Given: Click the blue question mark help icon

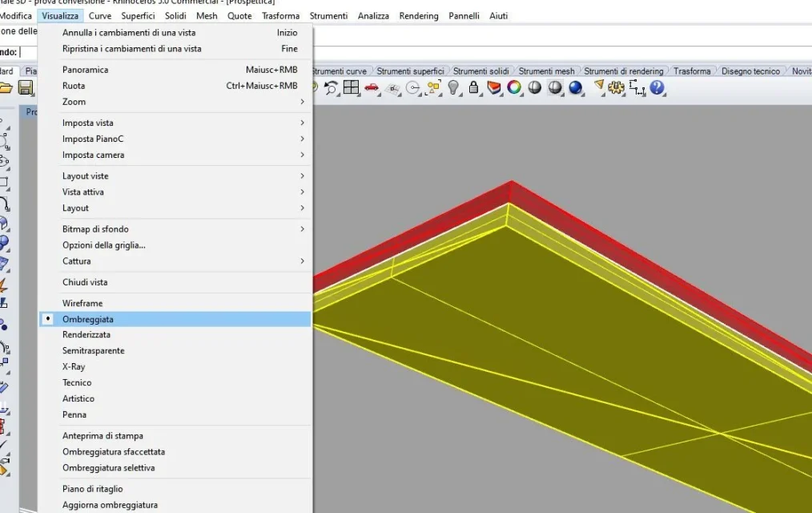Looking at the screenshot, I should (657, 87).
